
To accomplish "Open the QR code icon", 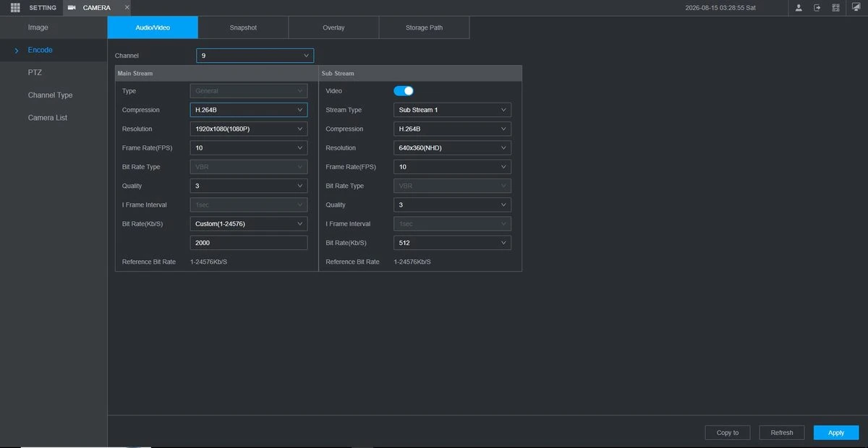I will [x=836, y=7].
